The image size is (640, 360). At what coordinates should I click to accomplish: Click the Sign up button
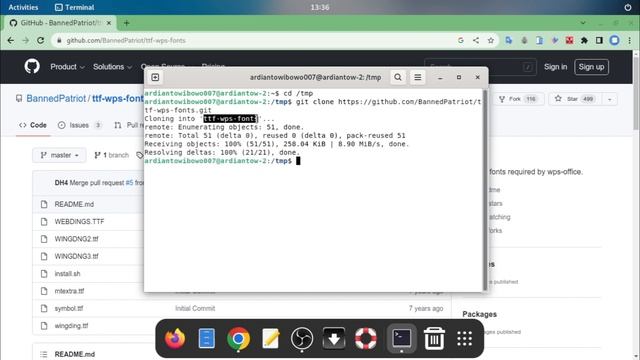(591, 67)
